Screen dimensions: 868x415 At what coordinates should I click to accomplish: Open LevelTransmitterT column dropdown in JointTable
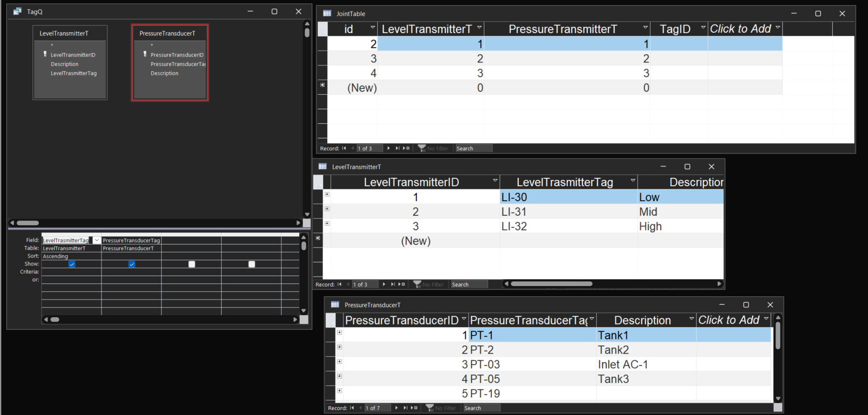(479, 28)
